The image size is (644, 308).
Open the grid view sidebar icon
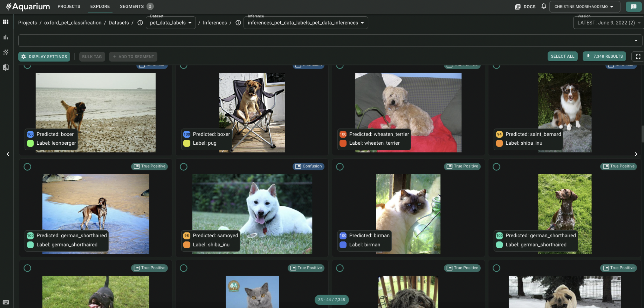click(x=6, y=22)
